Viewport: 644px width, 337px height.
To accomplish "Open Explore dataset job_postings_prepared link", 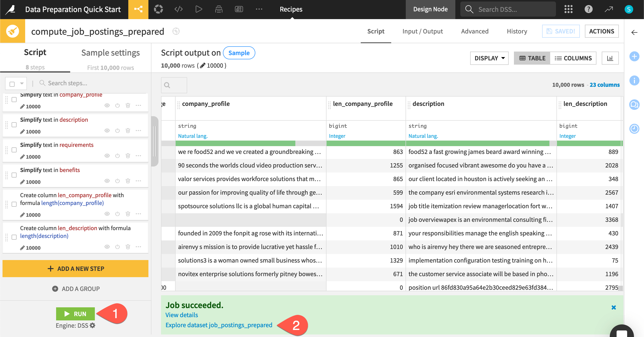I will point(219,325).
